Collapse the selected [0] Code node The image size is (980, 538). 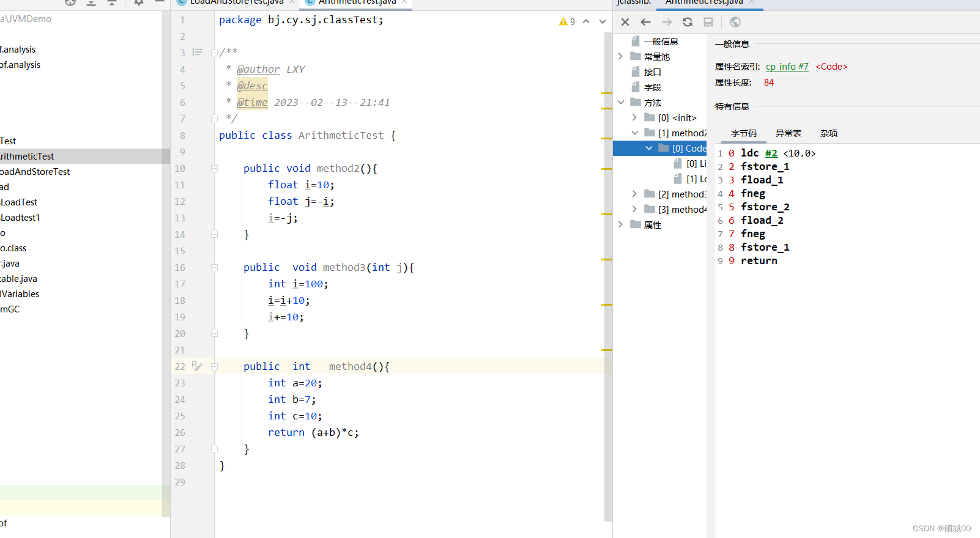click(648, 148)
